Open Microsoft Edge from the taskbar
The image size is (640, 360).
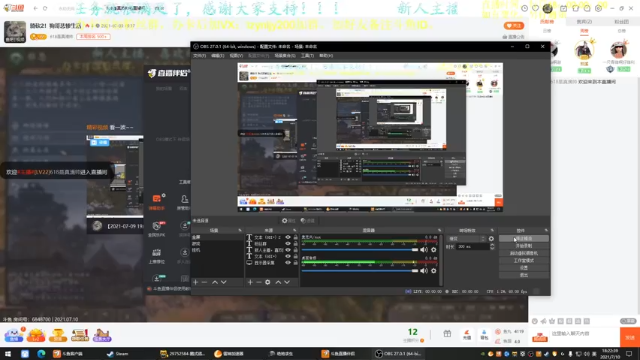pyautogui.click(x=41, y=353)
